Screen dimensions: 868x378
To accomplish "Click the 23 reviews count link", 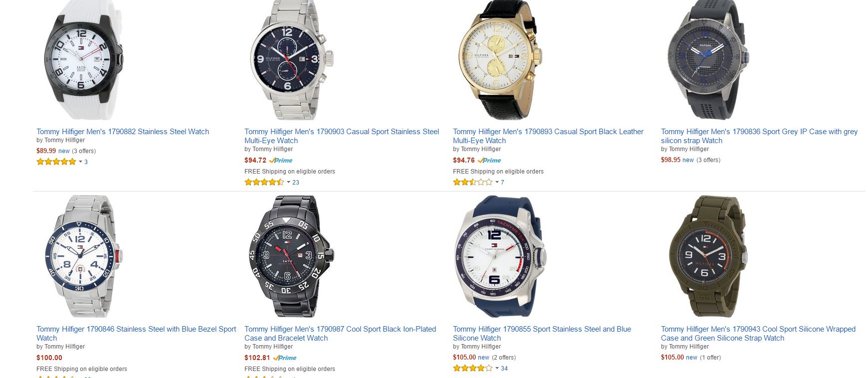I will 296,183.
